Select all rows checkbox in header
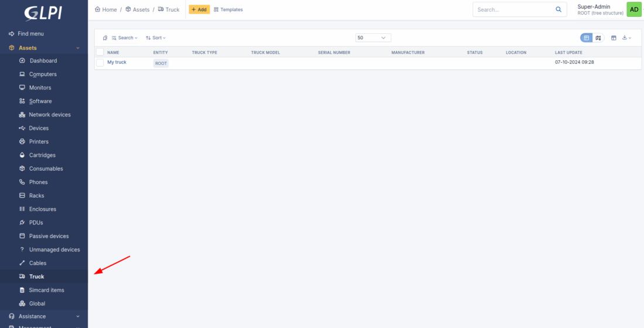The height and width of the screenshot is (328, 644). click(100, 52)
